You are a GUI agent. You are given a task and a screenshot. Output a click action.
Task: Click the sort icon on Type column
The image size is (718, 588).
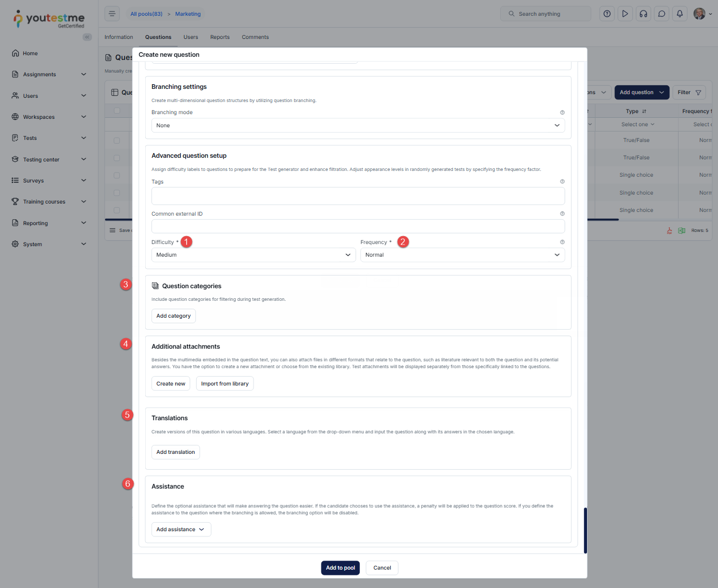(644, 111)
